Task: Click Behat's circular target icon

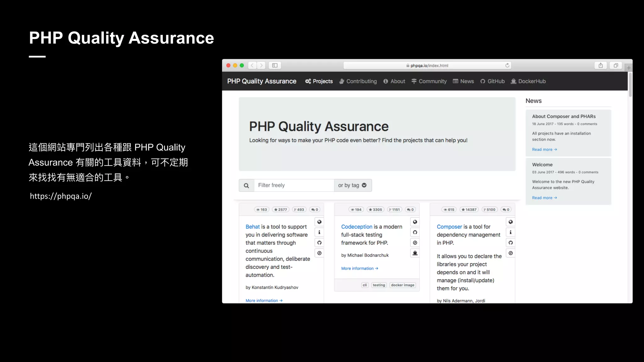Action: (319, 253)
